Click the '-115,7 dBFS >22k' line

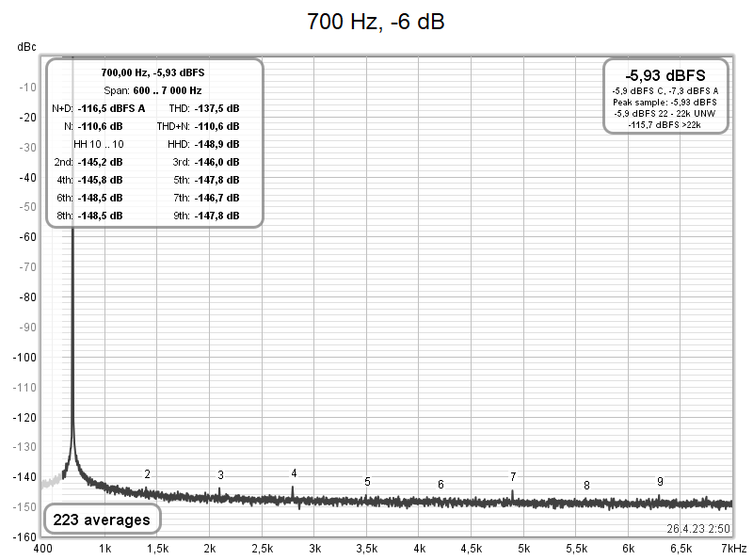(665, 125)
